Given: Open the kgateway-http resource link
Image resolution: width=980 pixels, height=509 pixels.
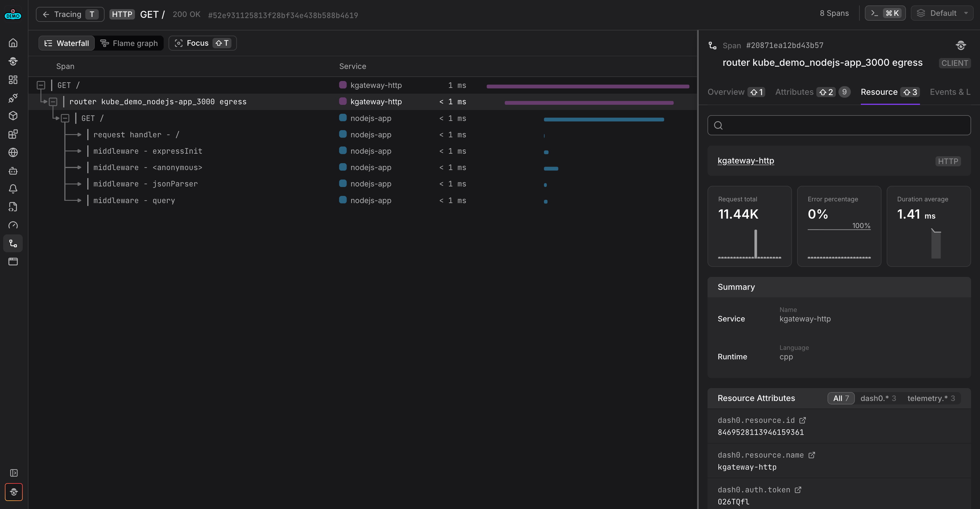Looking at the screenshot, I should click(745, 161).
